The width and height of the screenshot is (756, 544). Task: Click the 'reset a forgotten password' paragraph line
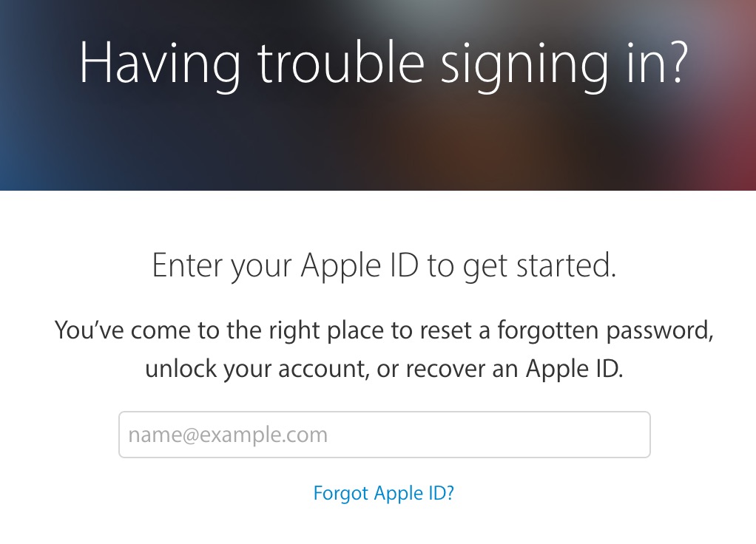point(384,330)
